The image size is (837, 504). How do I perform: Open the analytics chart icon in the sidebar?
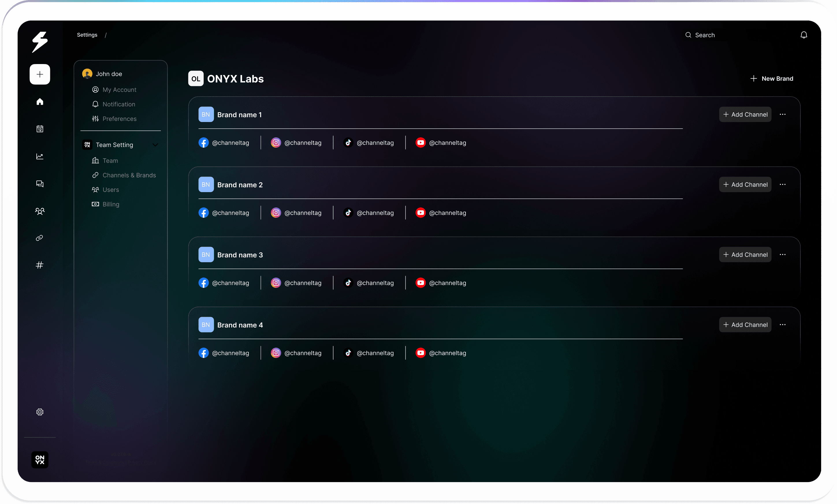coord(40,156)
